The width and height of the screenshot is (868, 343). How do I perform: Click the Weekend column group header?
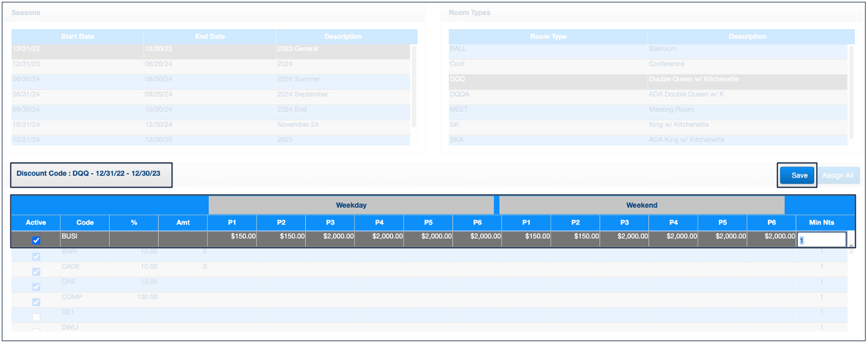pyautogui.click(x=641, y=205)
